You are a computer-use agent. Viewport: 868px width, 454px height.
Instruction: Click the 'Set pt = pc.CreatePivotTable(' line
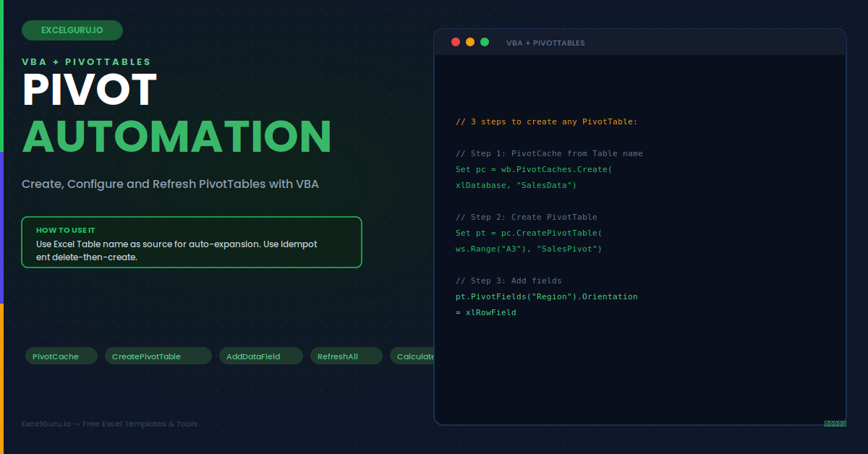(x=529, y=233)
